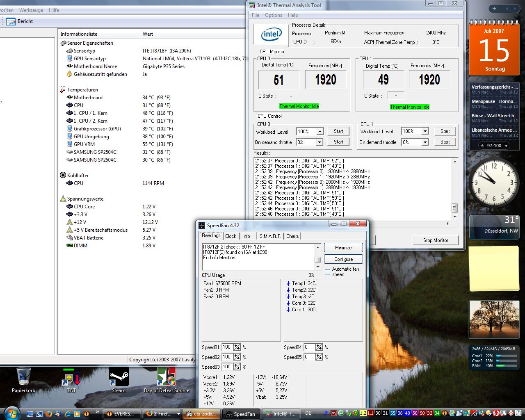This screenshot has width=525, height=420.
Task: Click the Results log vertical scrollbar
Action: point(454,189)
